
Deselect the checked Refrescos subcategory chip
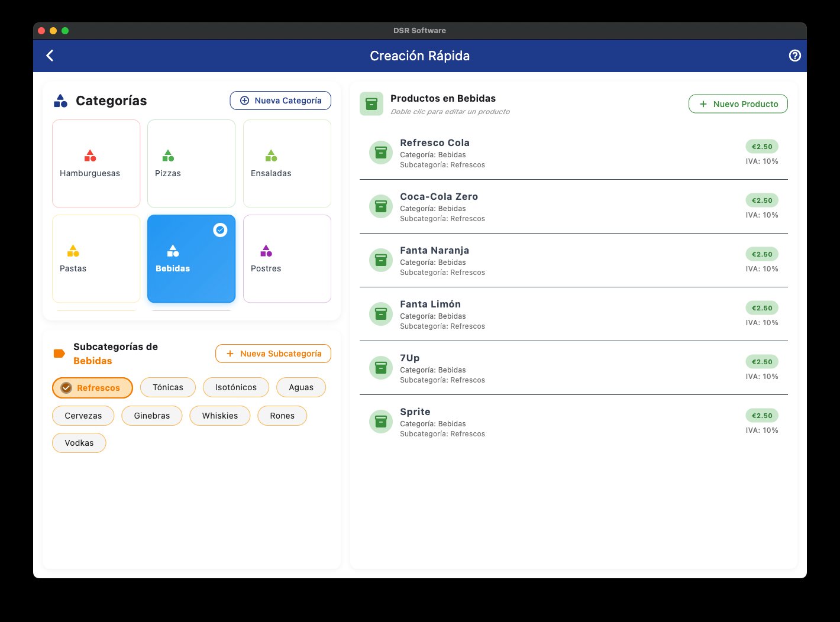92,388
